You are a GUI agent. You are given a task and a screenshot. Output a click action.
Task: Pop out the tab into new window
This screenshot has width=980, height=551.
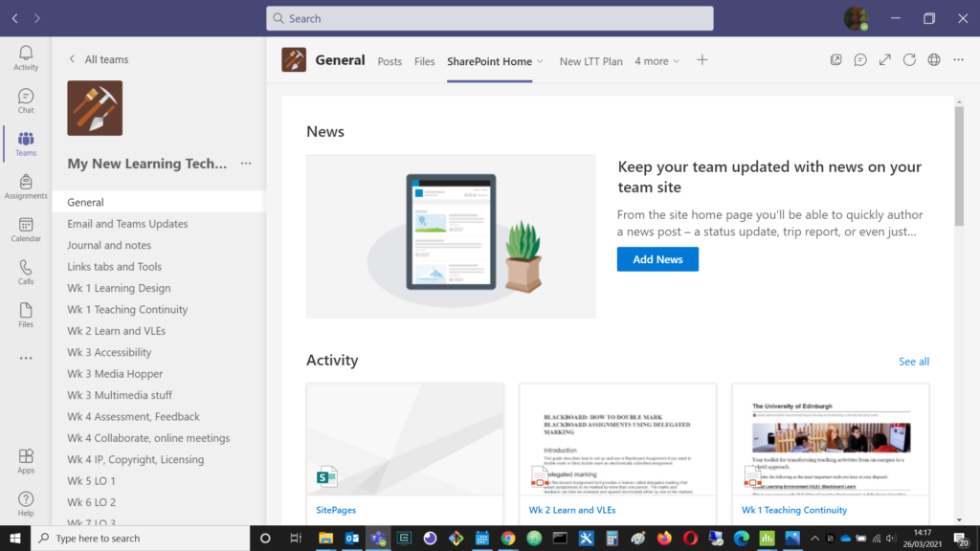835,60
